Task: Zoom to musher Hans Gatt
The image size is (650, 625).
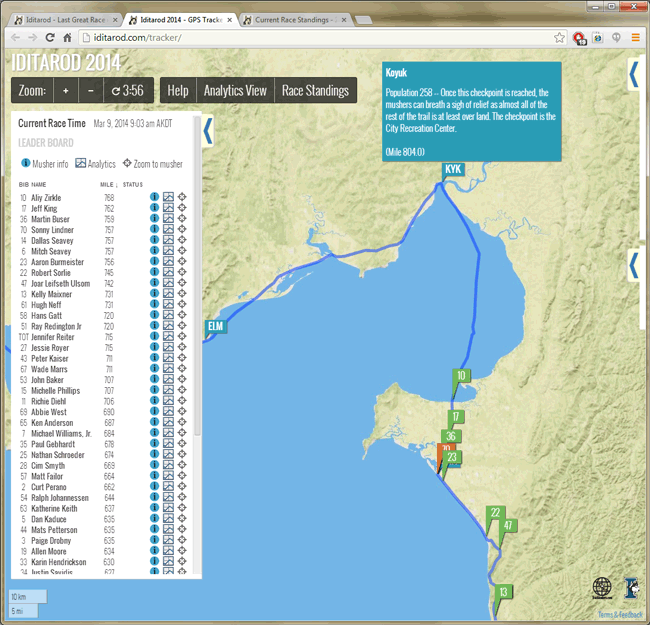Action: pyautogui.click(x=182, y=315)
